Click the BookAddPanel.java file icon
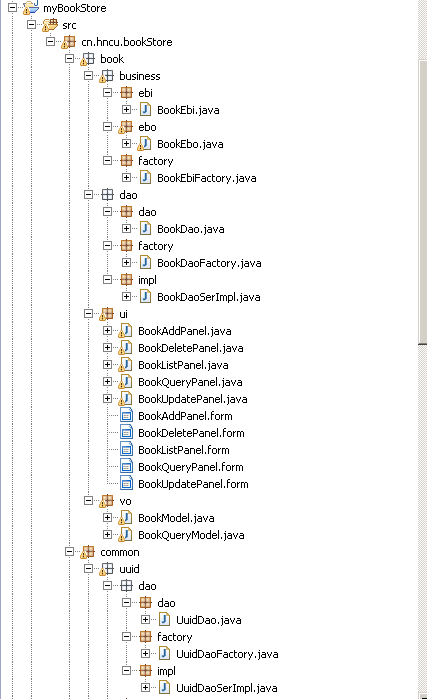 [125, 331]
